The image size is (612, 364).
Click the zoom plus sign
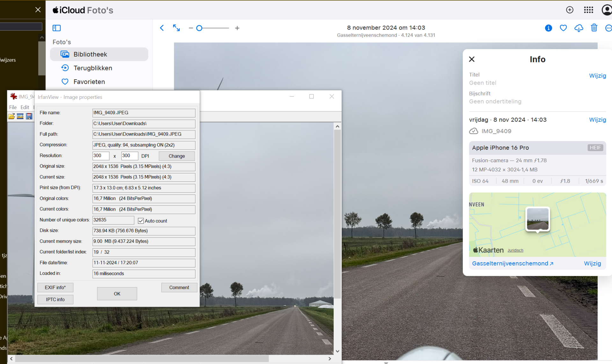pyautogui.click(x=237, y=28)
